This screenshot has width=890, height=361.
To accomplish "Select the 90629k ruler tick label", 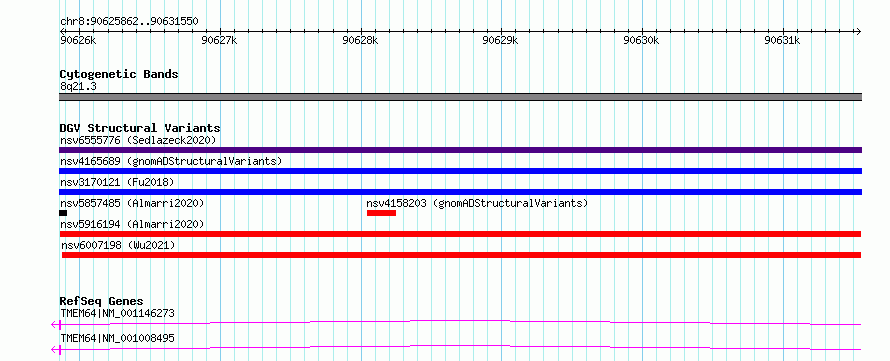I will [x=500, y=40].
